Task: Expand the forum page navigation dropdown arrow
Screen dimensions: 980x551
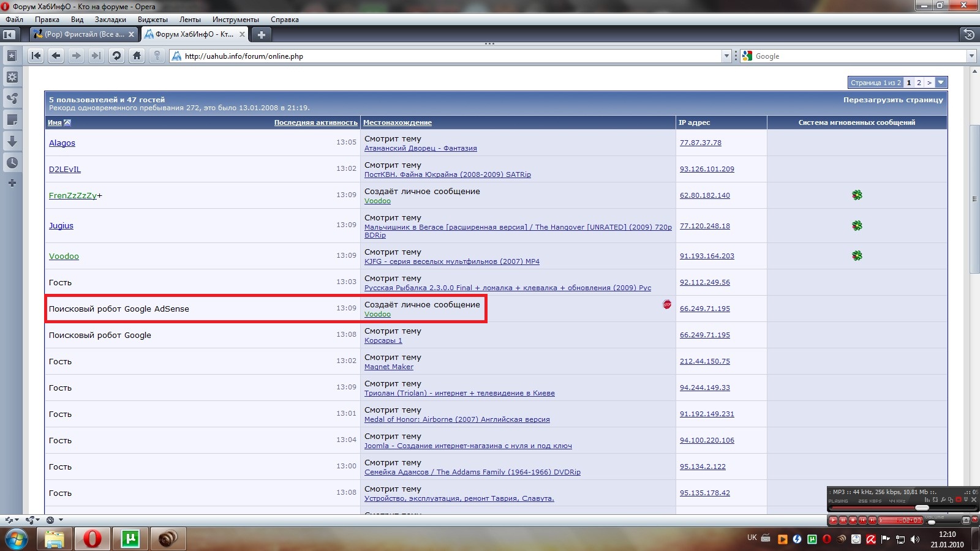Action: pyautogui.click(x=941, y=83)
